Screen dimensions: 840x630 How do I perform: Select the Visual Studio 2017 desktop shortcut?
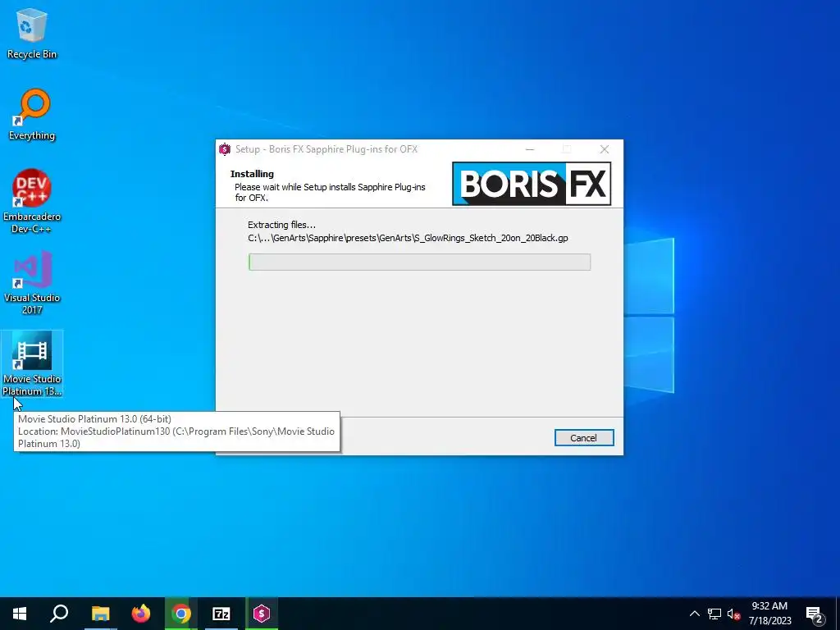tap(32, 282)
